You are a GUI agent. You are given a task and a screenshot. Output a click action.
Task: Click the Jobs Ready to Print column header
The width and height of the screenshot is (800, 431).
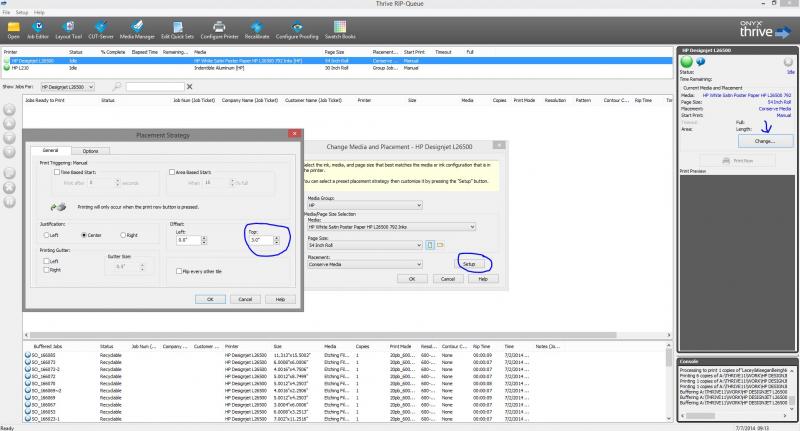pos(45,100)
